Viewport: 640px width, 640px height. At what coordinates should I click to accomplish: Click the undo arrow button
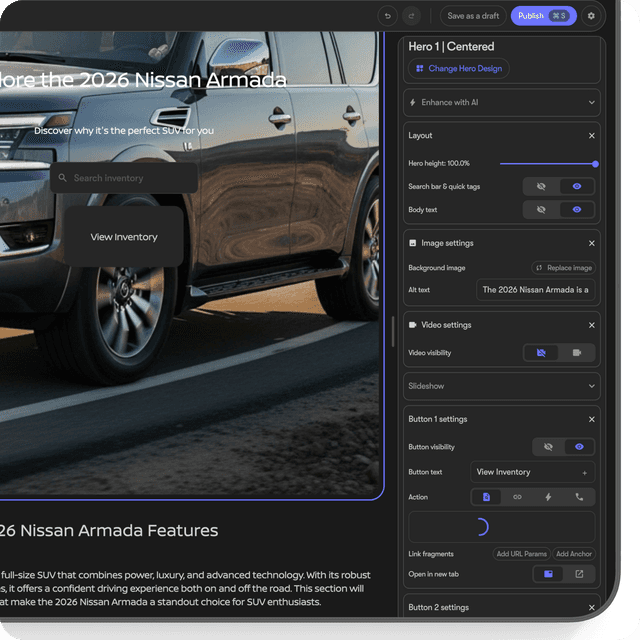[x=387, y=16]
